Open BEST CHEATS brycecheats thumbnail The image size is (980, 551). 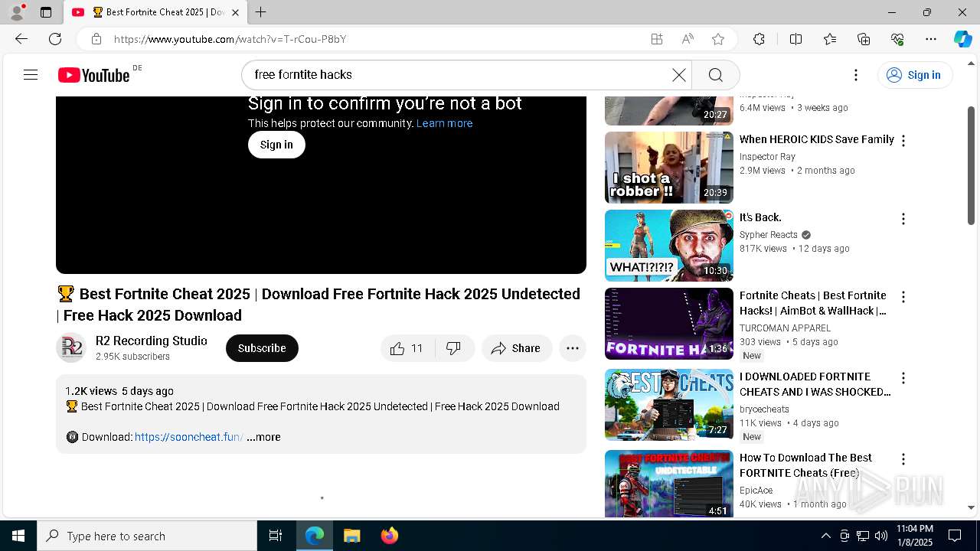click(x=669, y=405)
